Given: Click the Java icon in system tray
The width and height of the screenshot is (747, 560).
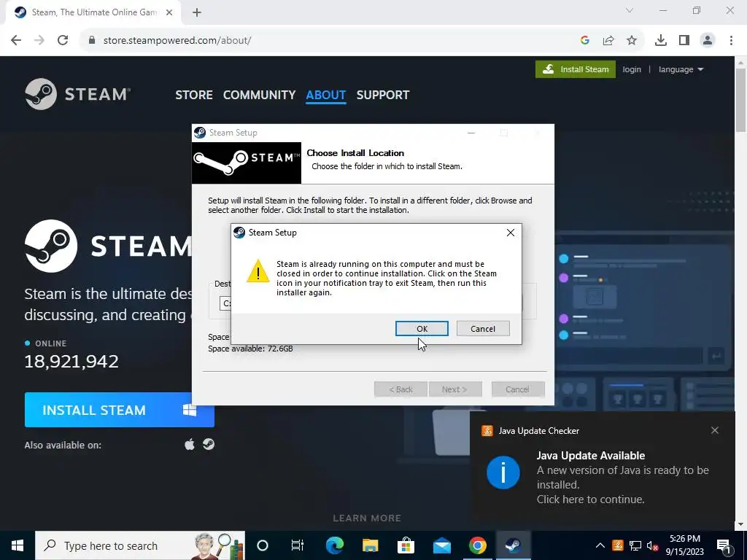Looking at the screenshot, I should tap(617, 545).
